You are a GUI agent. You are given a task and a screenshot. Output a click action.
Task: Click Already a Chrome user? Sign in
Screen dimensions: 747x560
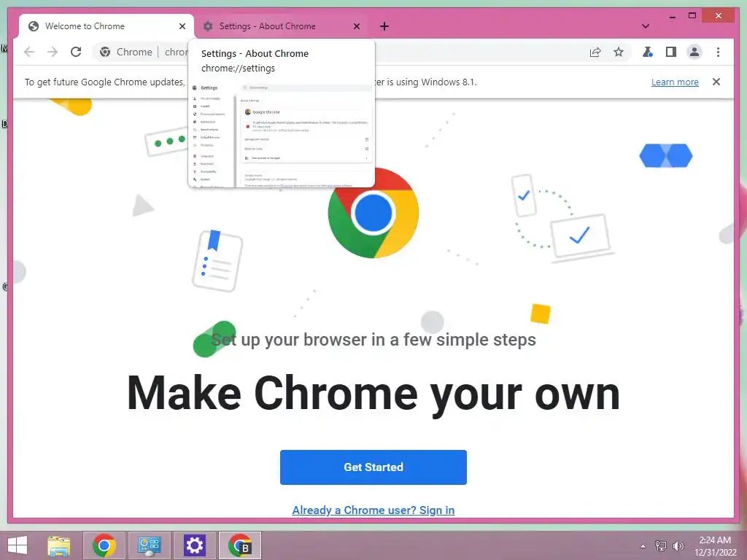(373, 510)
